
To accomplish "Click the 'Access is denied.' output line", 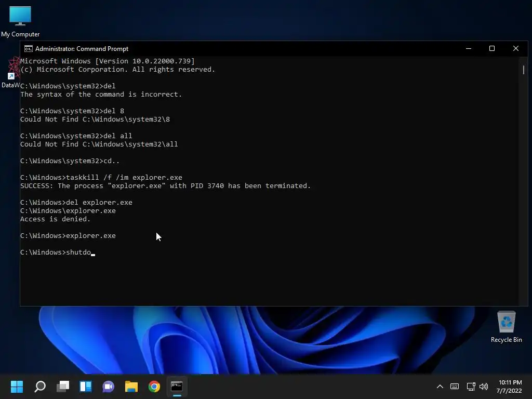I will click(x=55, y=219).
